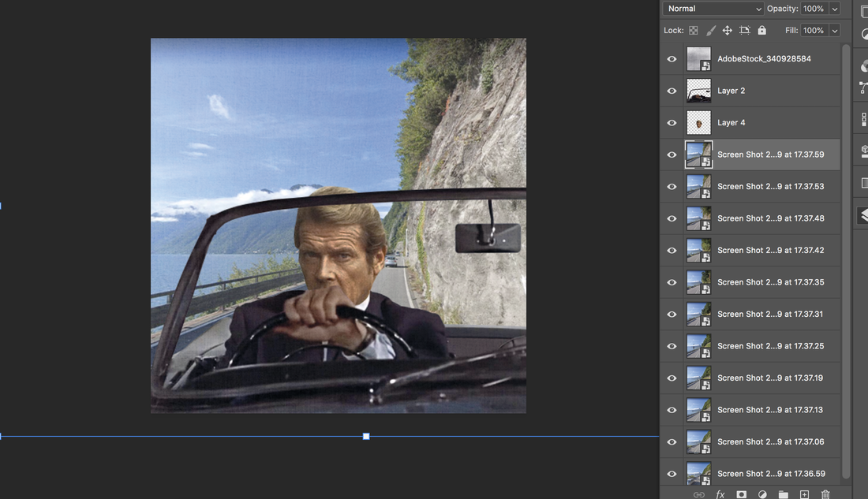The width and height of the screenshot is (868, 499).
Task: Toggle visibility of Layer 2
Action: pyautogui.click(x=672, y=91)
